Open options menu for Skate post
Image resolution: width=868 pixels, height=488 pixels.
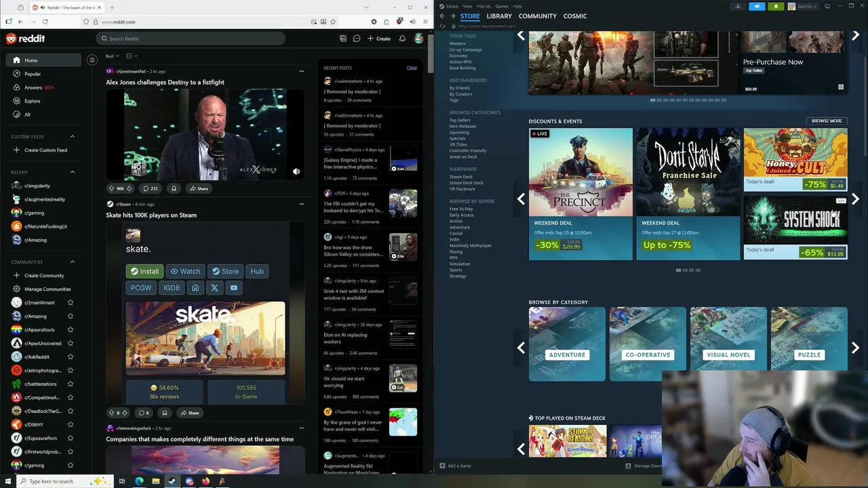[302, 204]
